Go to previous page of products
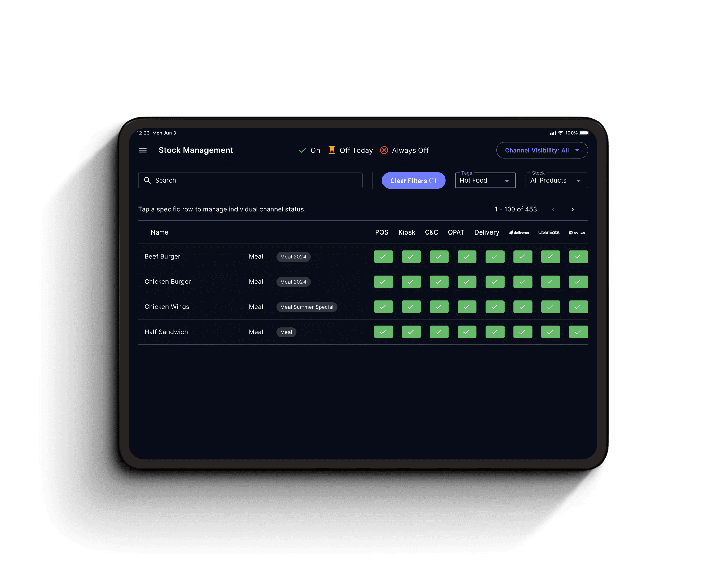The width and height of the screenshot is (726, 588). point(553,209)
